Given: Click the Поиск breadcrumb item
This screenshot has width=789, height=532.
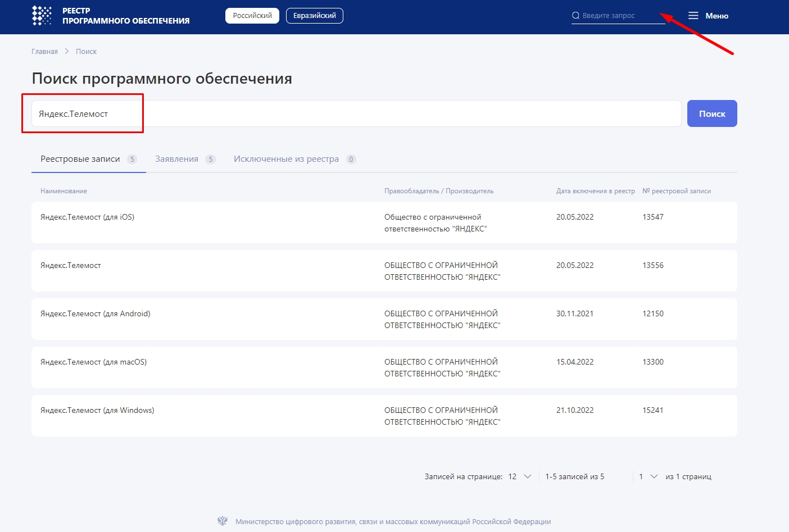Looking at the screenshot, I should click(86, 51).
